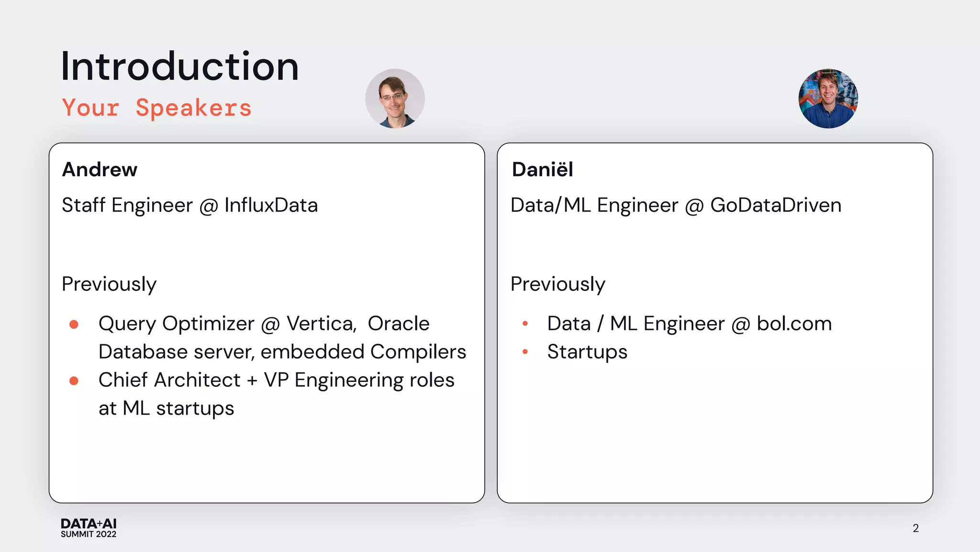Click 'Previously' label in Daniël's card
This screenshot has height=552, width=980.
coord(557,284)
